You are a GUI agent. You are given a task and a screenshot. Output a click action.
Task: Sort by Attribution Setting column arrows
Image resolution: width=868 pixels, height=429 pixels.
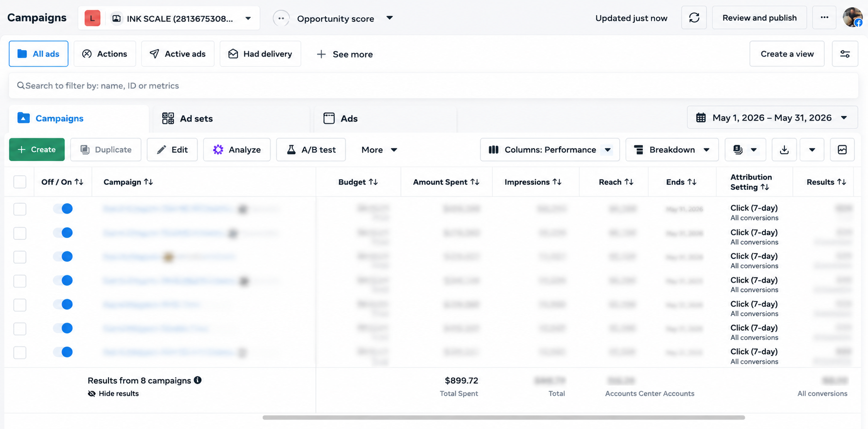coord(765,187)
